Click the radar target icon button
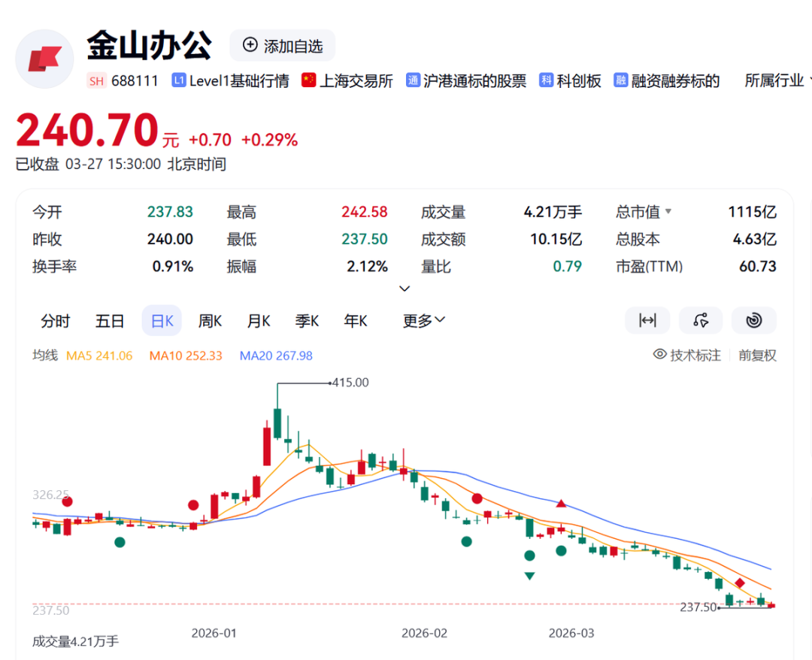 (754, 320)
